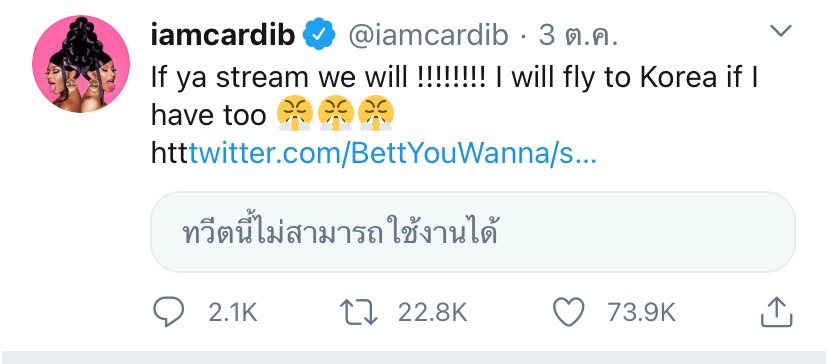This screenshot has height=364, width=828.
Task: Open the twitter.com/BettYouWanna link
Action: coord(393,153)
